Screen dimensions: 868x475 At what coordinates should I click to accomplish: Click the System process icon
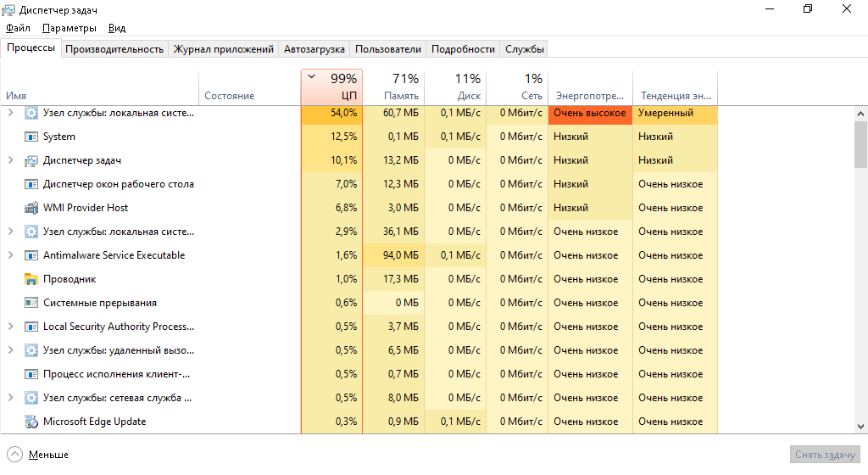point(31,137)
